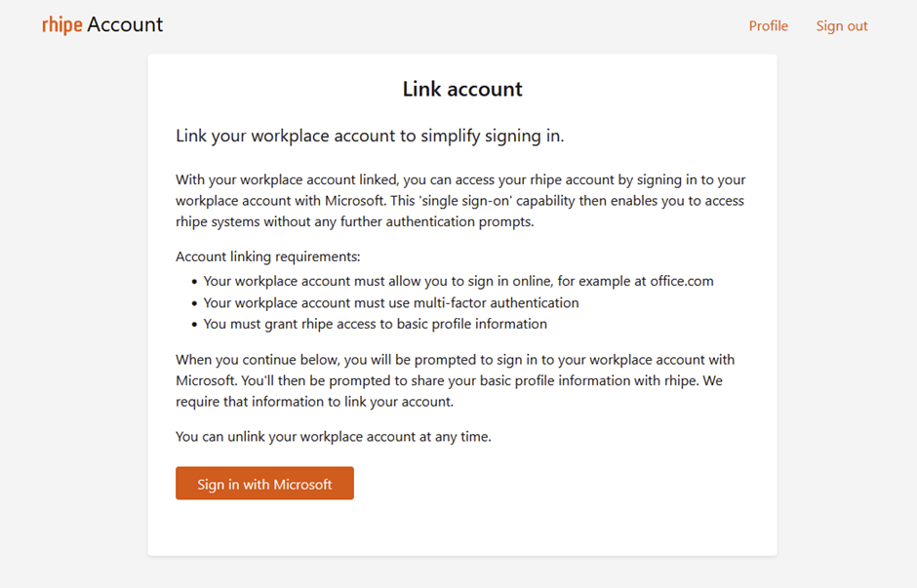Click the "Account linking requirements:" label
This screenshot has height=588, width=917.
coord(268,256)
